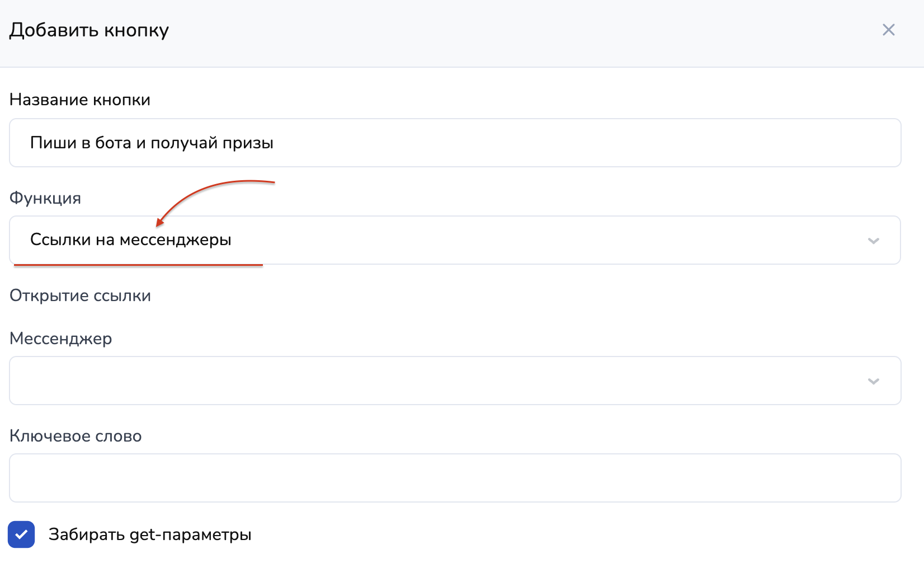Click the Добавить кнопку dialog title

click(x=89, y=30)
